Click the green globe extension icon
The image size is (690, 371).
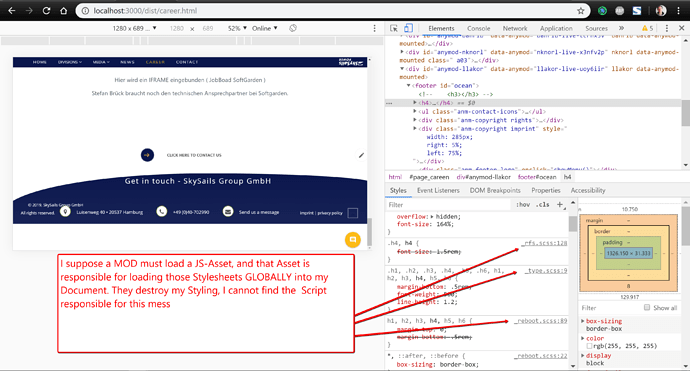click(602, 11)
